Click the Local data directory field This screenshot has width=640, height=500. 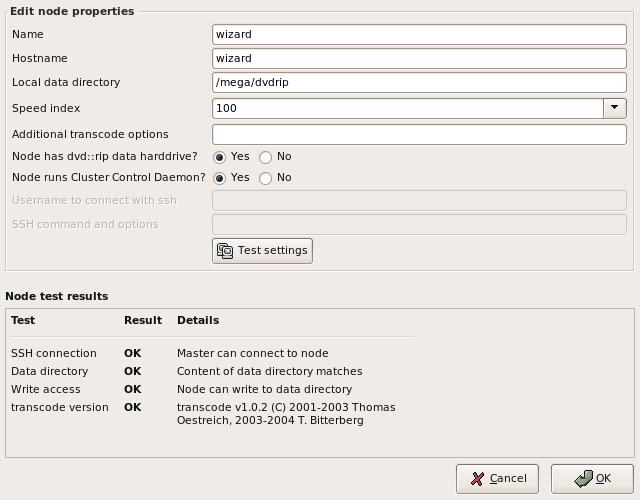(x=419, y=82)
